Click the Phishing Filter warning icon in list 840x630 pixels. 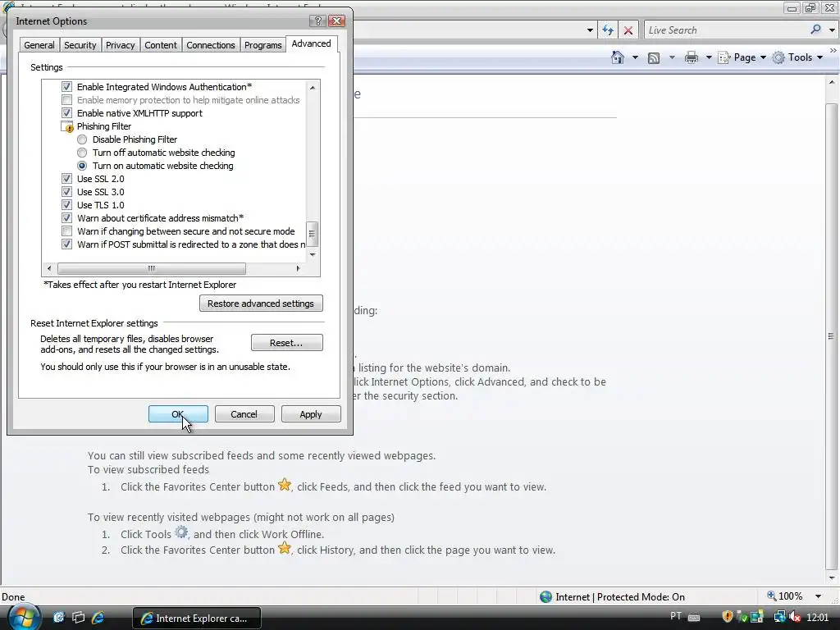click(x=67, y=126)
